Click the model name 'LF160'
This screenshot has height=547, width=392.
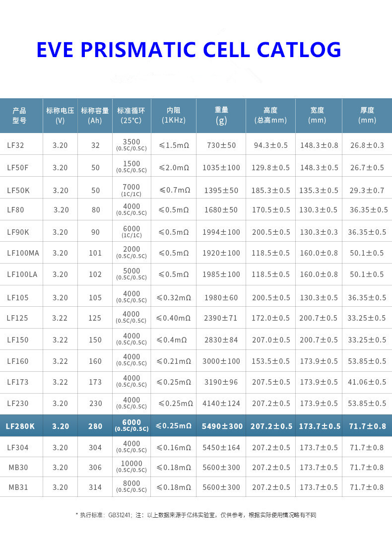point(18,361)
